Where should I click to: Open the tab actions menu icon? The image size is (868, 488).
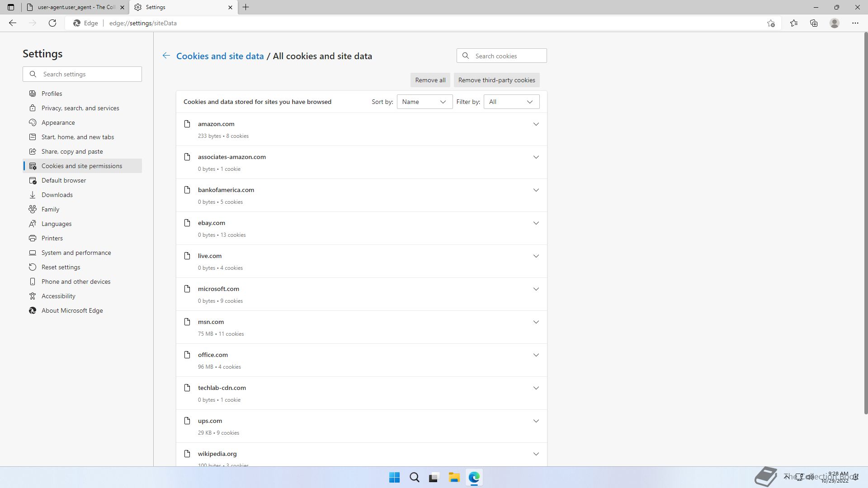point(11,7)
